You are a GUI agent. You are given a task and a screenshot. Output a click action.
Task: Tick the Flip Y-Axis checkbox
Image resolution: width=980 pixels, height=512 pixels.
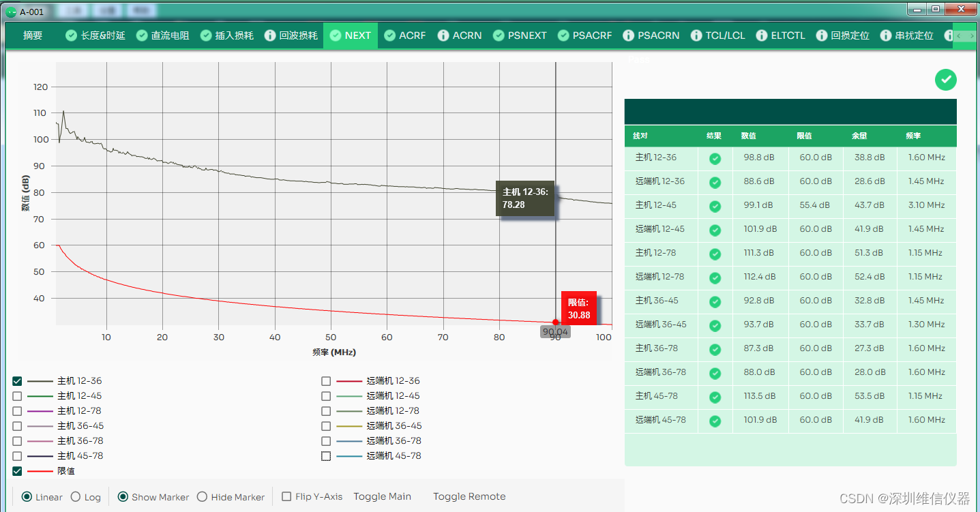[286, 496]
